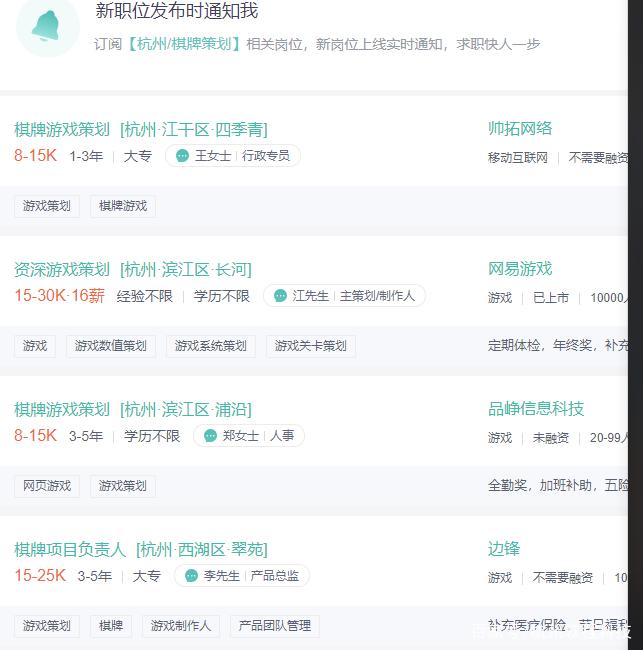643x650 pixels.
Task: Click 未融资 status for 品峥信息科技
Action: (551, 438)
